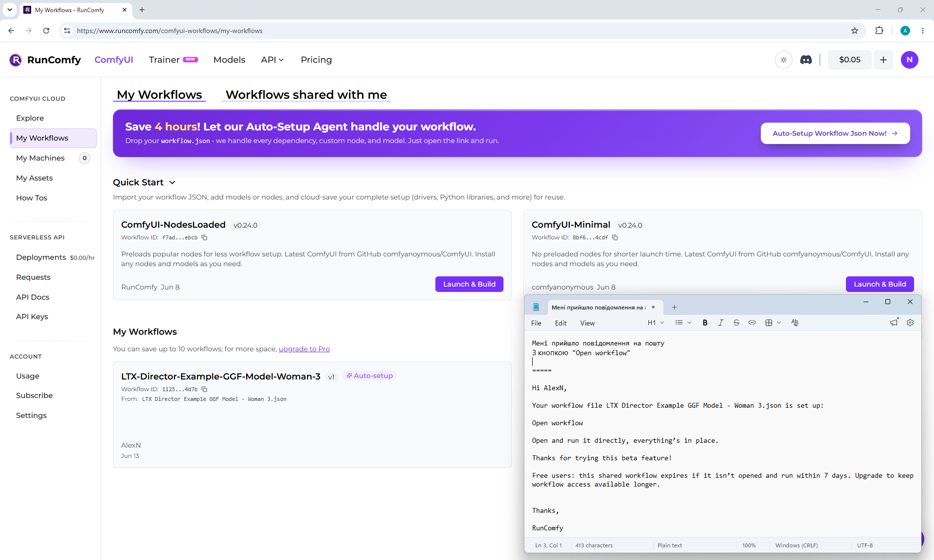Toggle the light/dark theme button
This screenshot has height=560, width=934.
pyautogui.click(x=784, y=60)
